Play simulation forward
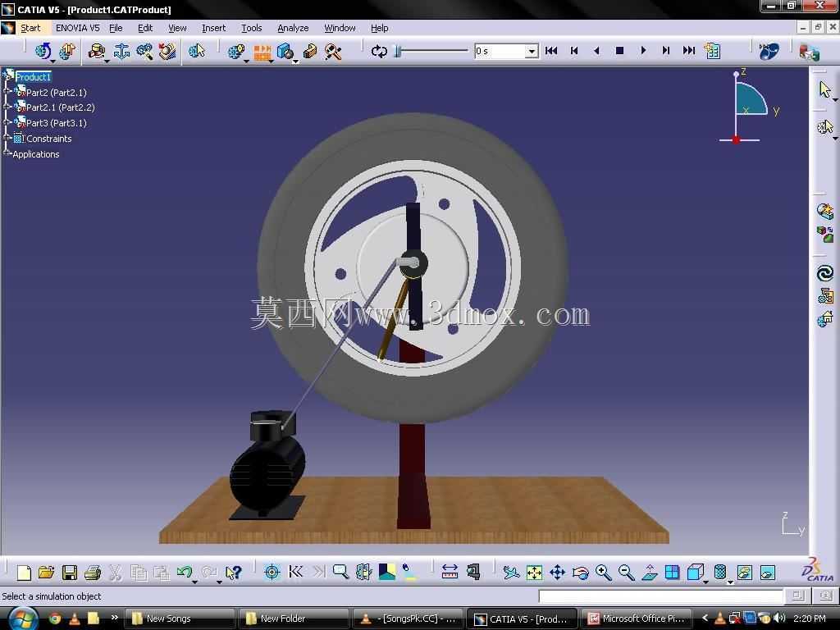This screenshot has height=630, width=840. [x=643, y=51]
